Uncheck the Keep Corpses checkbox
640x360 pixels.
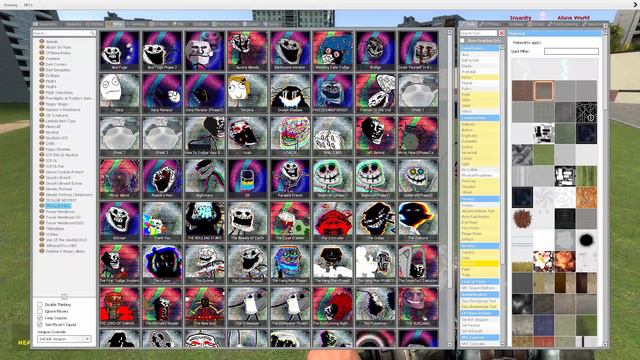pyautogui.click(x=40, y=318)
